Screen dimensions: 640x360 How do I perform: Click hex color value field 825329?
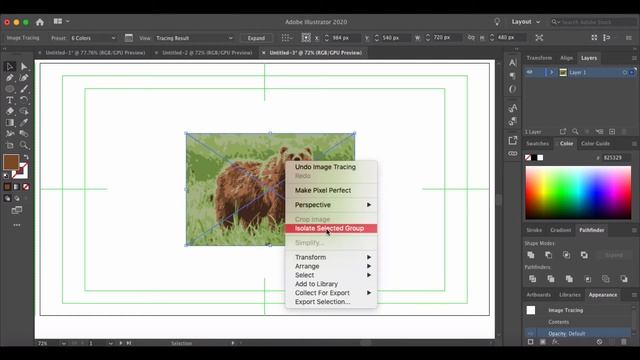coord(616,158)
